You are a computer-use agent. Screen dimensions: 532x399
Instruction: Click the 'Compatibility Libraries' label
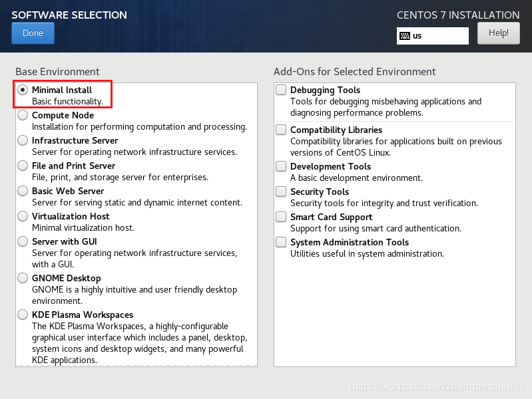click(336, 130)
